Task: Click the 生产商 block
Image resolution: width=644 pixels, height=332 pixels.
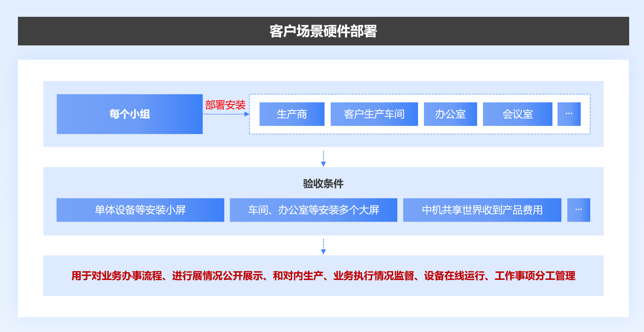Action: 292,114
